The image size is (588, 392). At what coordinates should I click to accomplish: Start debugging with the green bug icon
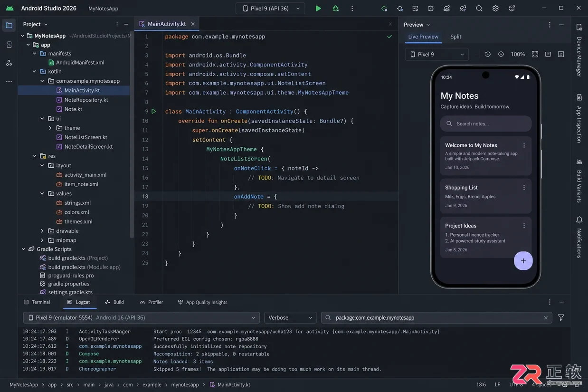[336, 8]
